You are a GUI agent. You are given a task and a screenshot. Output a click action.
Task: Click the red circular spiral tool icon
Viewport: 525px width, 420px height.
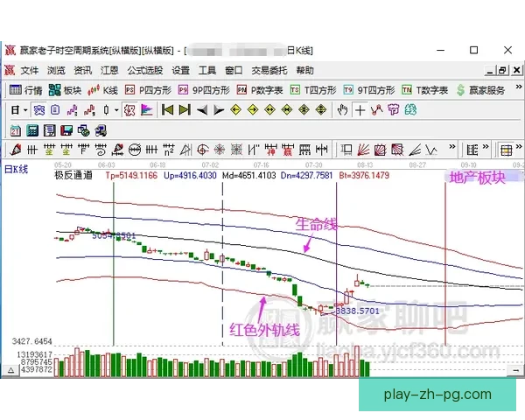click(203, 150)
